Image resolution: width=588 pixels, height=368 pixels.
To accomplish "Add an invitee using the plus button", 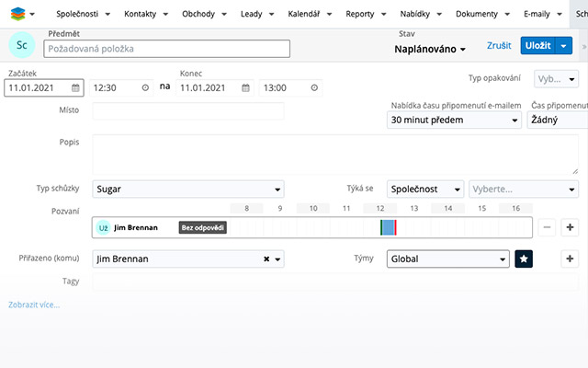I will coord(569,227).
